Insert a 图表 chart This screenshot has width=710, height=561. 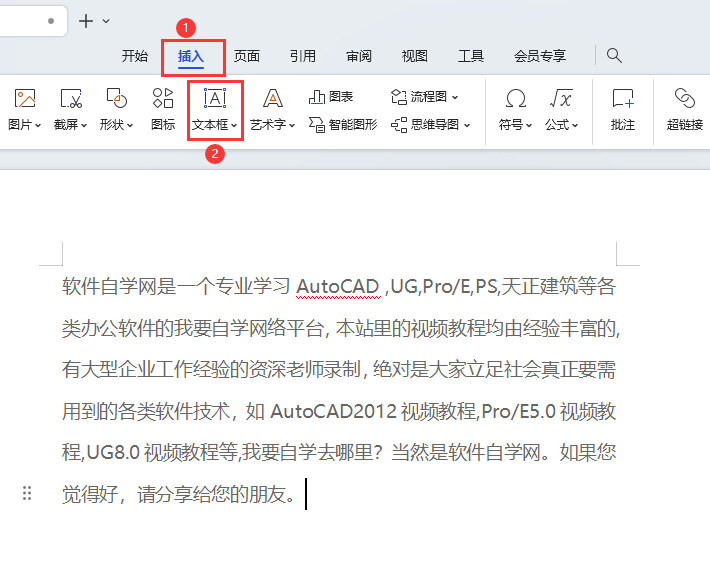tap(331, 96)
